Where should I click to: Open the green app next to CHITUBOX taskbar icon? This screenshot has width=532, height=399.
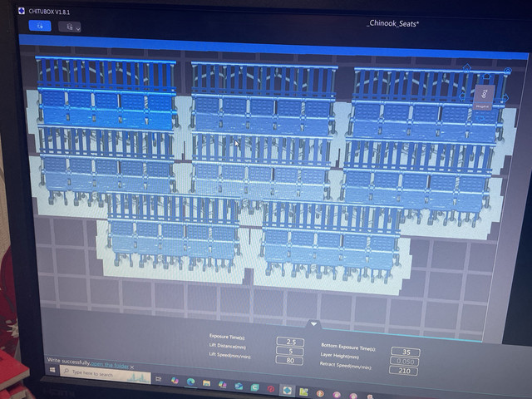coord(303,392)
